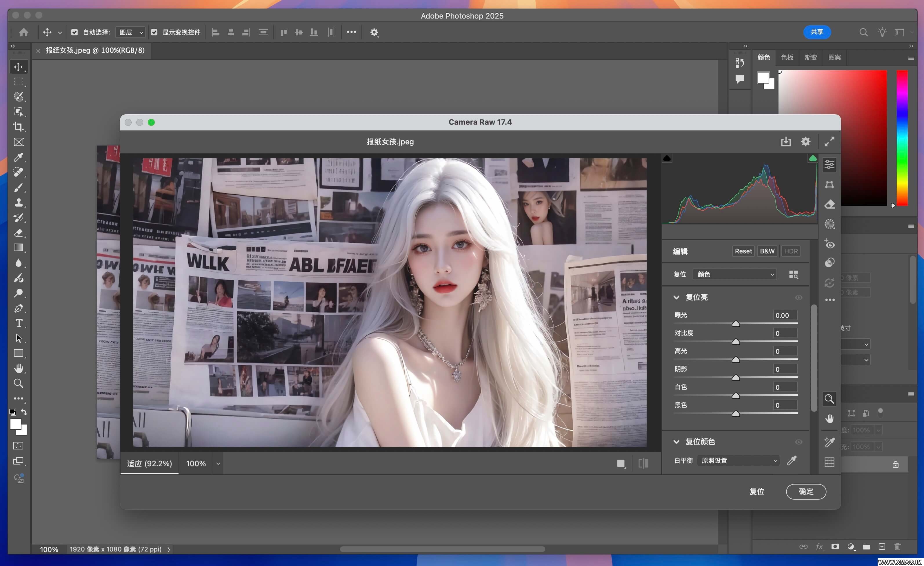Toggle Quick Mask mode in toolbar
The image size is (924, 566).
click(18, 446)
